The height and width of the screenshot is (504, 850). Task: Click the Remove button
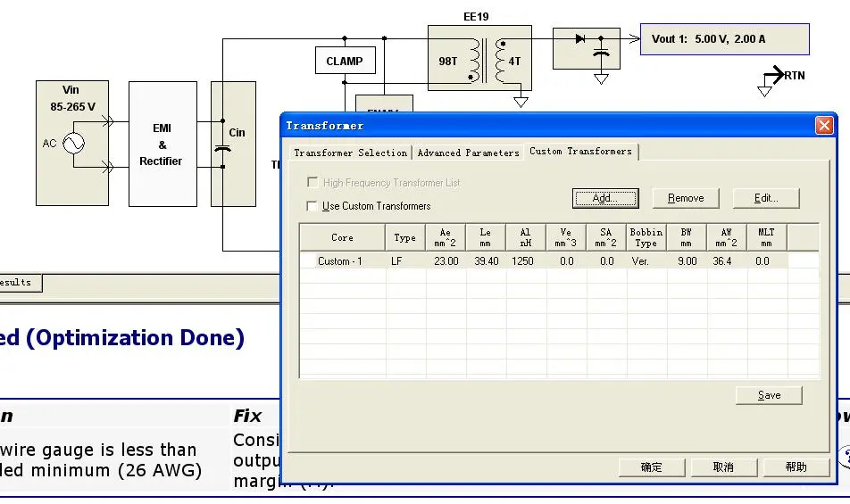click(x=686, y=198)
